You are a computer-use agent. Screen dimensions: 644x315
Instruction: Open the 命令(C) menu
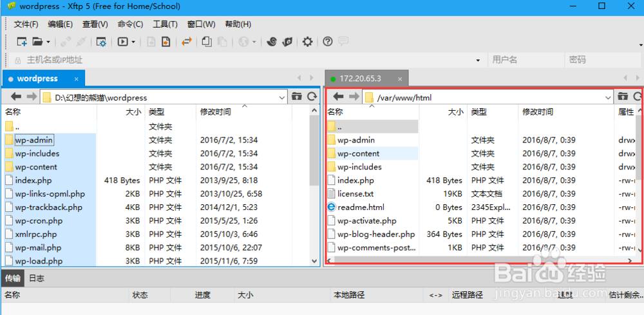coord(130,24)
